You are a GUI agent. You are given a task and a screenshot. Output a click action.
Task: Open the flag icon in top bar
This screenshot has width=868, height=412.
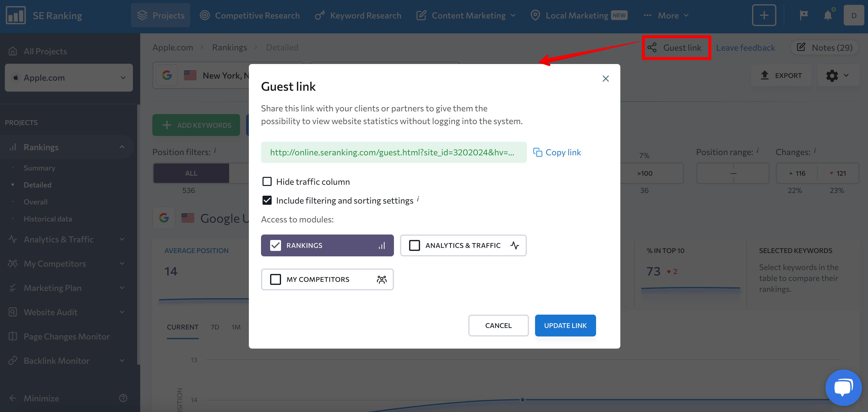click(804, 15)
